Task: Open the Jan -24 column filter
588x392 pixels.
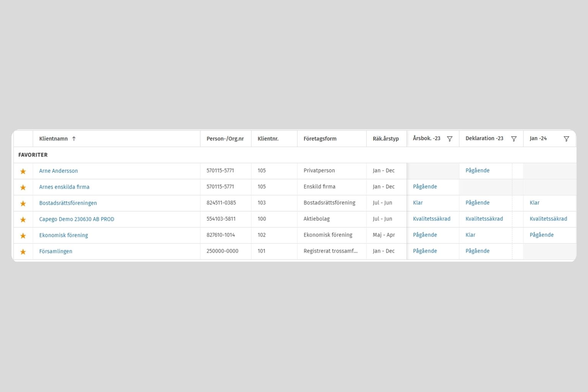Action: tap(566, 139)
